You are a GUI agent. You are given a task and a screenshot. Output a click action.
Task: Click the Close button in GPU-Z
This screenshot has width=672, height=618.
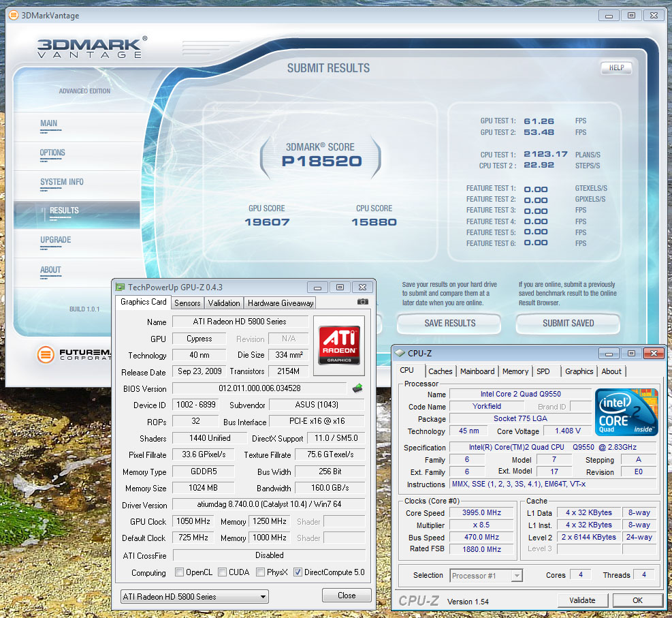(347, 596)
